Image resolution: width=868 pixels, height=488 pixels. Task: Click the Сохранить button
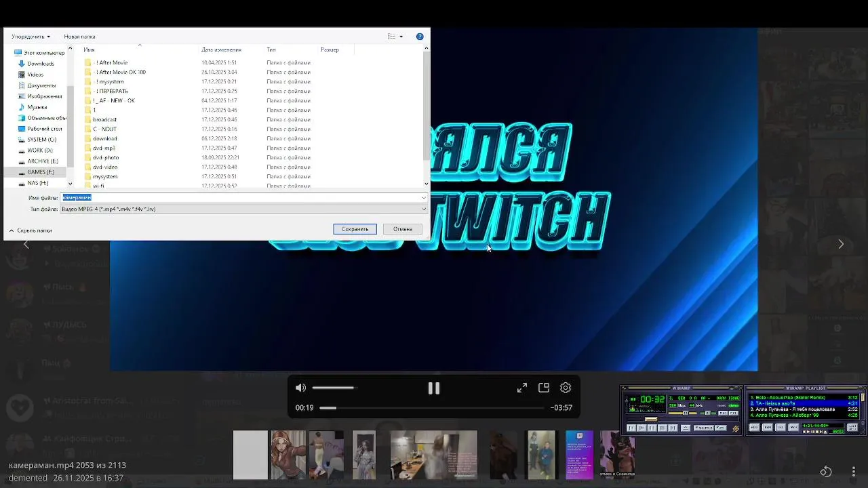point(355,229)
